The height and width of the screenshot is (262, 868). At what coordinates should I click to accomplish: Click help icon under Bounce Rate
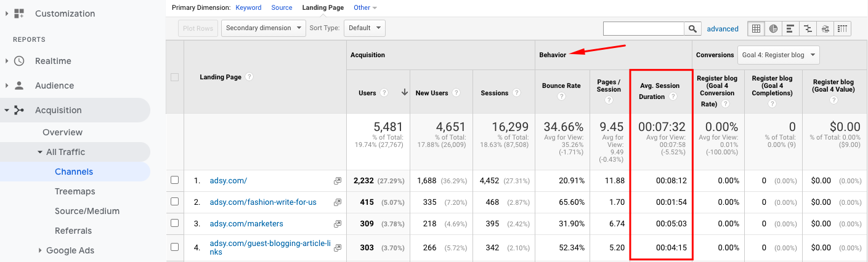pos(561,97)
